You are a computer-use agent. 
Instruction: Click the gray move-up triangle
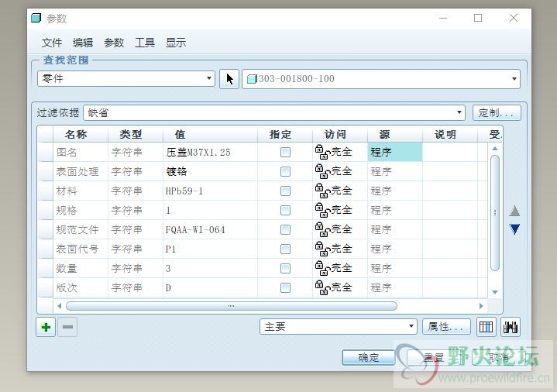click(514, 211)
